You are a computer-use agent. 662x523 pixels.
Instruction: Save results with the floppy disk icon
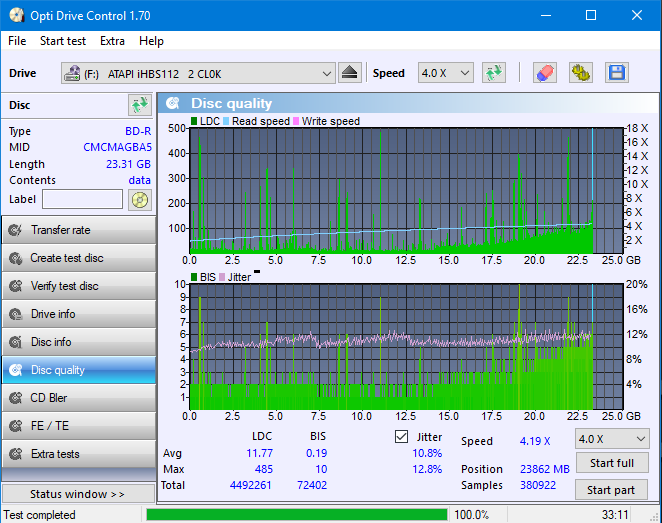click(617, 73)
